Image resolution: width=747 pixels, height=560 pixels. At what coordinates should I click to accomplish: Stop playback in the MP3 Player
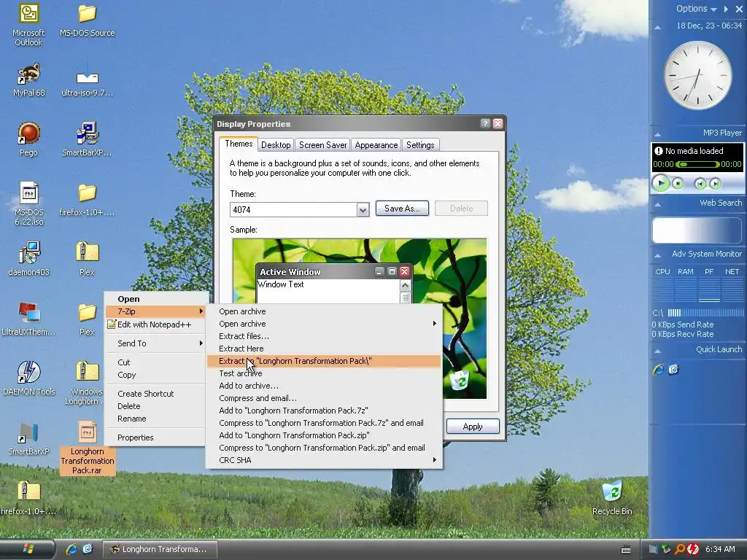pos(678,183)
